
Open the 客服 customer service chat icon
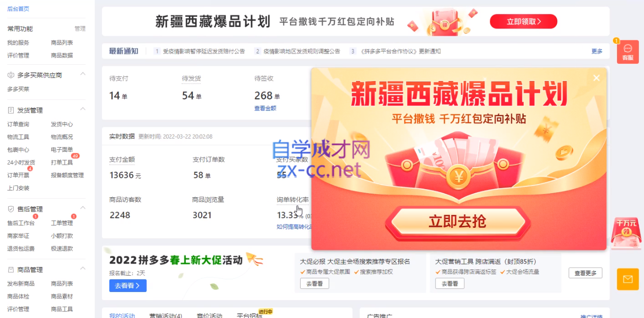pos(627,51)
